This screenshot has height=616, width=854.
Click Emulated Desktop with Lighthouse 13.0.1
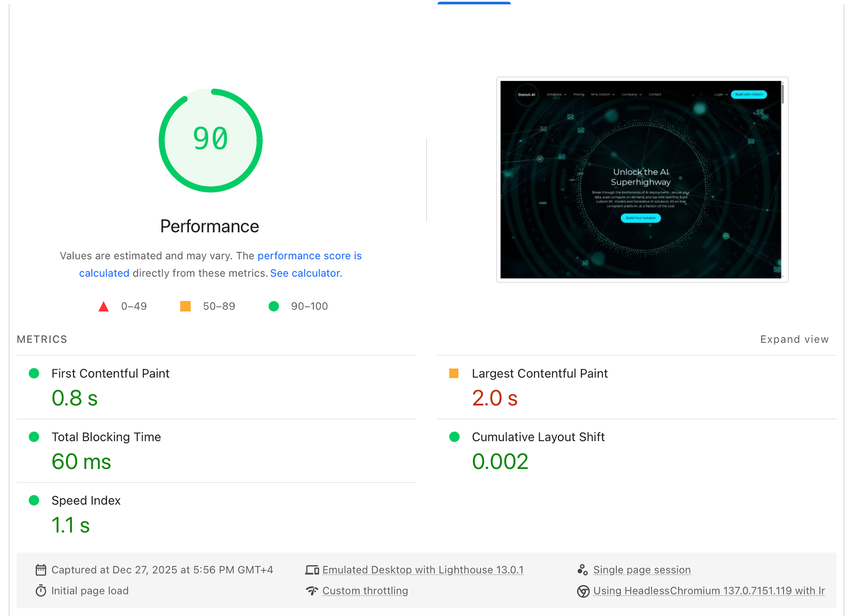pos(423,570)
